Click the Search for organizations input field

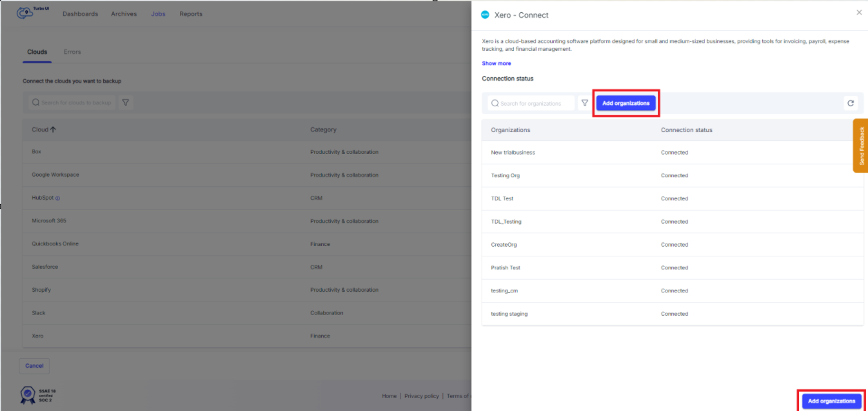pos(532,103)
